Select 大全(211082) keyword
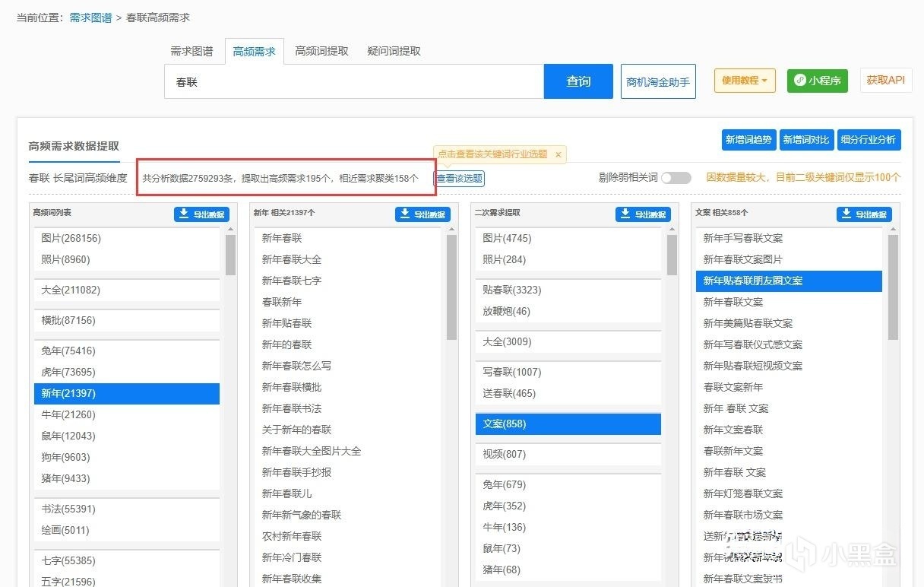The height and width of the screenshot is (587, 924). [127, 290]
